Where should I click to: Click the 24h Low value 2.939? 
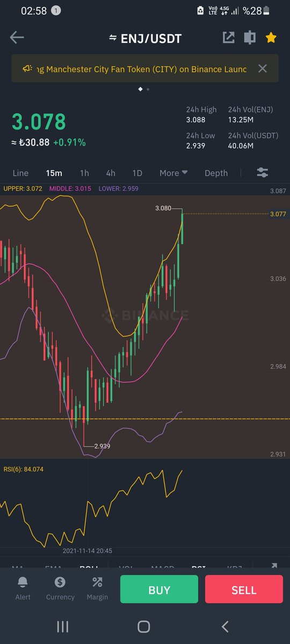pos(196,146)
